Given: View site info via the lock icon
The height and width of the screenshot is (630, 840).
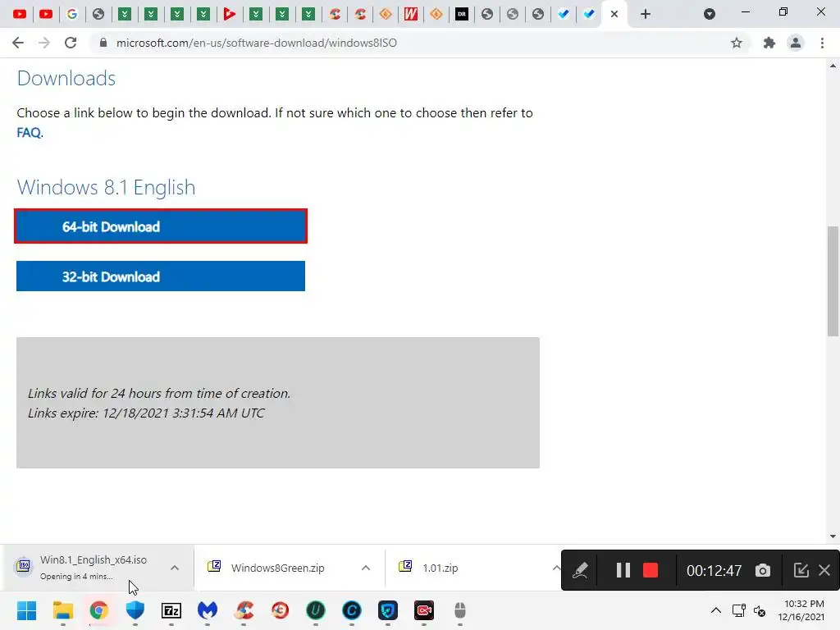Looking at the screenshot, I should [x=103, y=43].
